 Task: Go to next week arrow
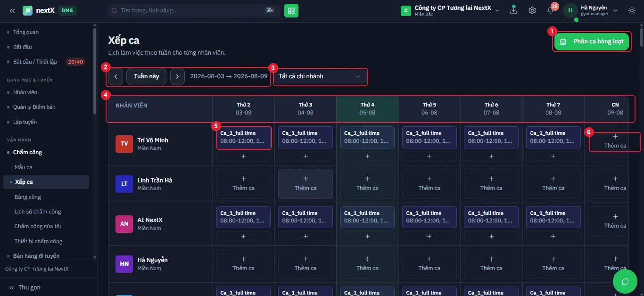tap(177, 76)
